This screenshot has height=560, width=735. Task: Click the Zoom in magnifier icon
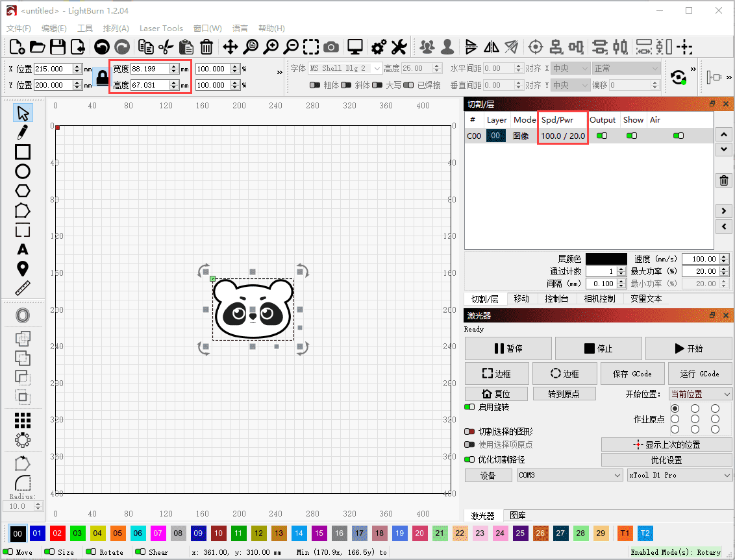[271, 47]
